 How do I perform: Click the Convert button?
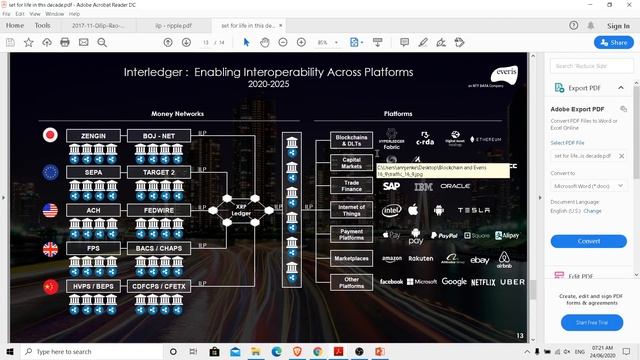[589, 241]
